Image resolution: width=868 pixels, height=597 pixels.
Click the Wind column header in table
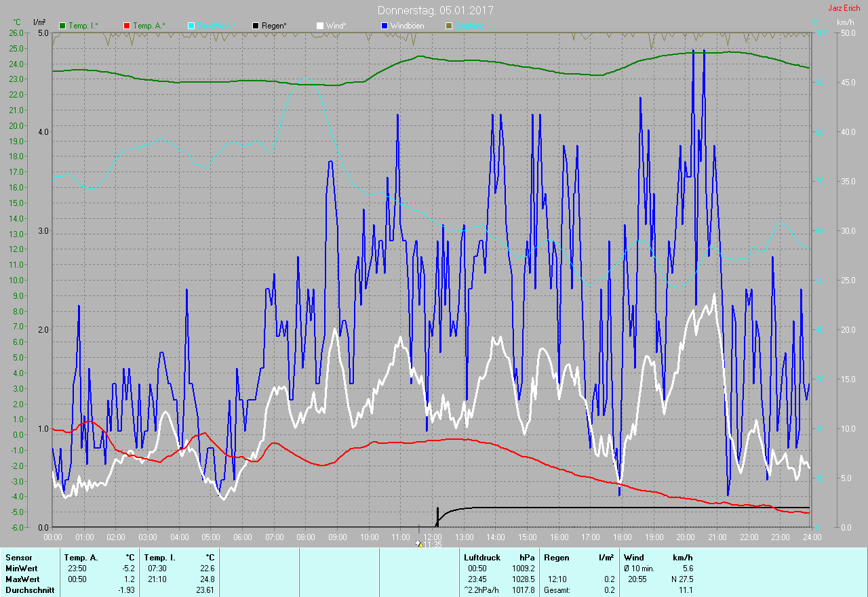(634, 558)
